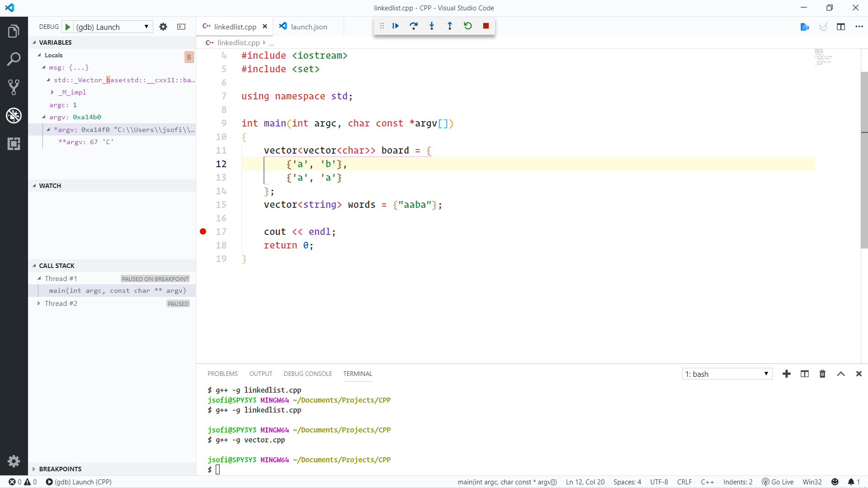Screen dimensions: 868x488
Task: Open the (gdb) Launch configuration dropdown
Action: click(x=113, y=27)
